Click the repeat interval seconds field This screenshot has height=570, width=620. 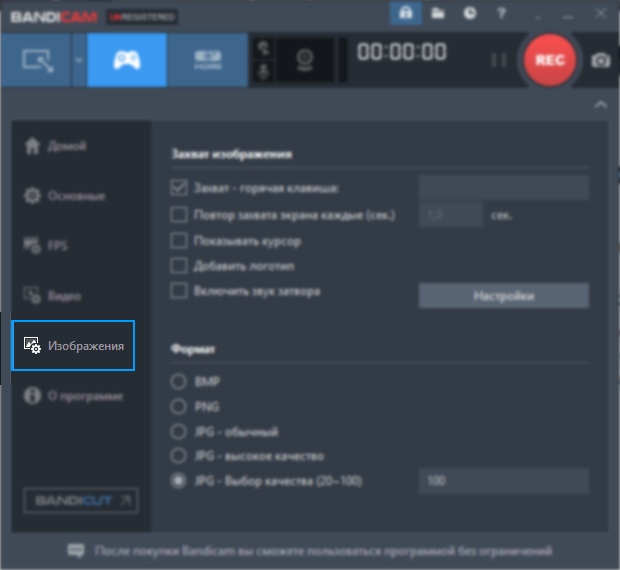point(451,215)
